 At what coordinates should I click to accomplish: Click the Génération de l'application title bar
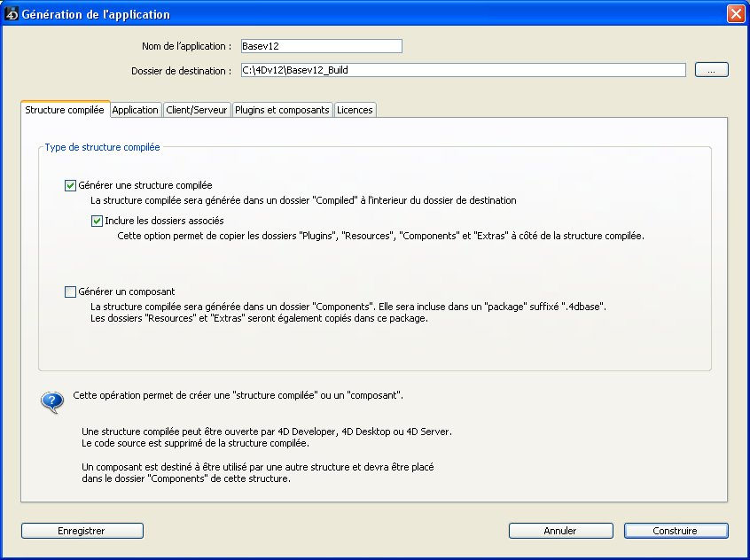(355, 14)
